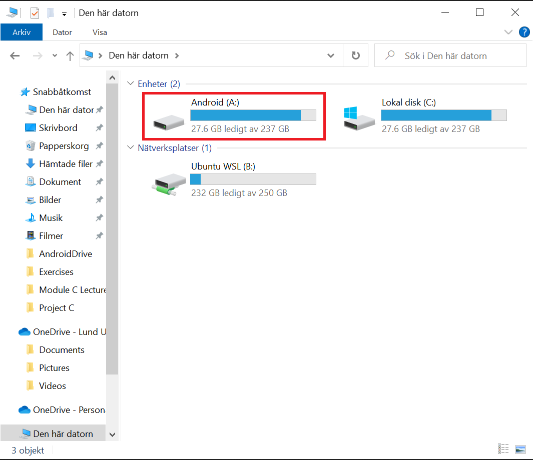Open Papperskorg in the sidebar

point(57,146)
